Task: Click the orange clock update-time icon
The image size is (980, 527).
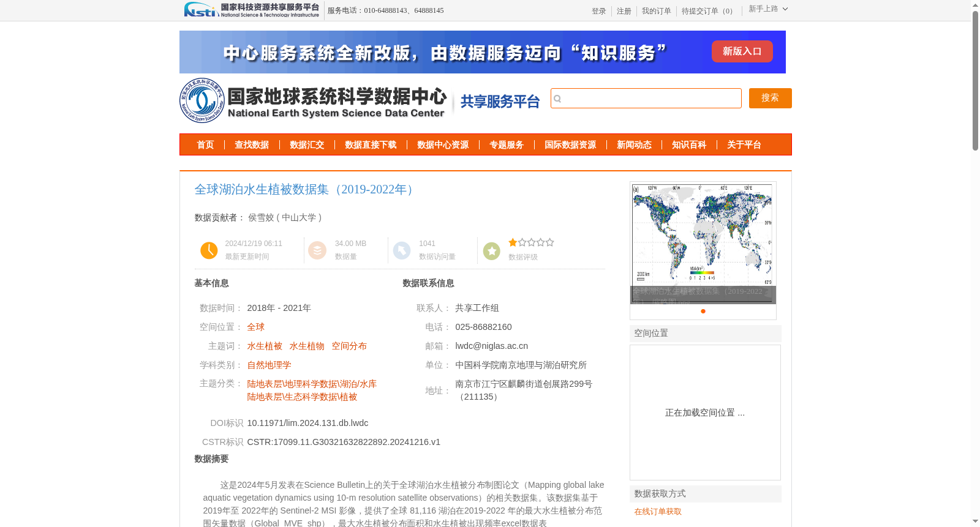Action: [209, 250]
